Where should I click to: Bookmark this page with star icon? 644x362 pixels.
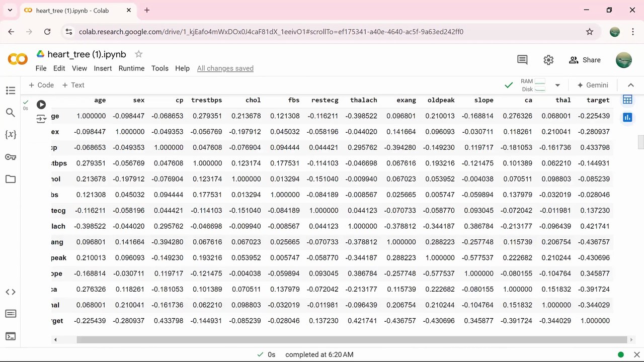pos(590,32)
